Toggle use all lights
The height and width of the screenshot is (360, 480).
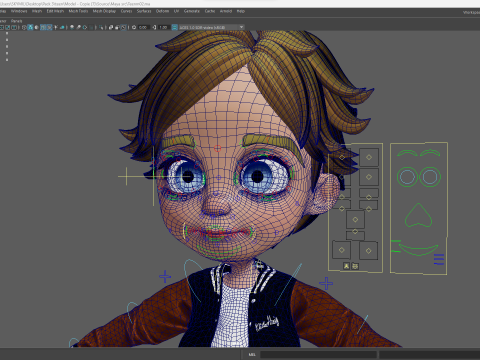56,27
